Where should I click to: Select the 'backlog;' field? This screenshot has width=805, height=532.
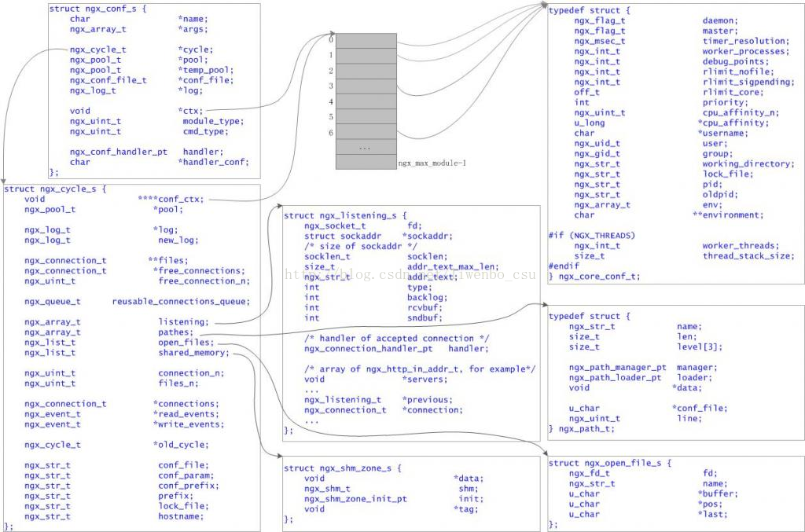coord(427,298)
